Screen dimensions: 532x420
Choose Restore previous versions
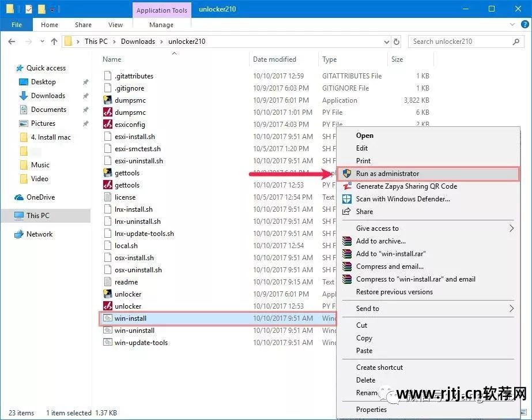coord(394,292)
